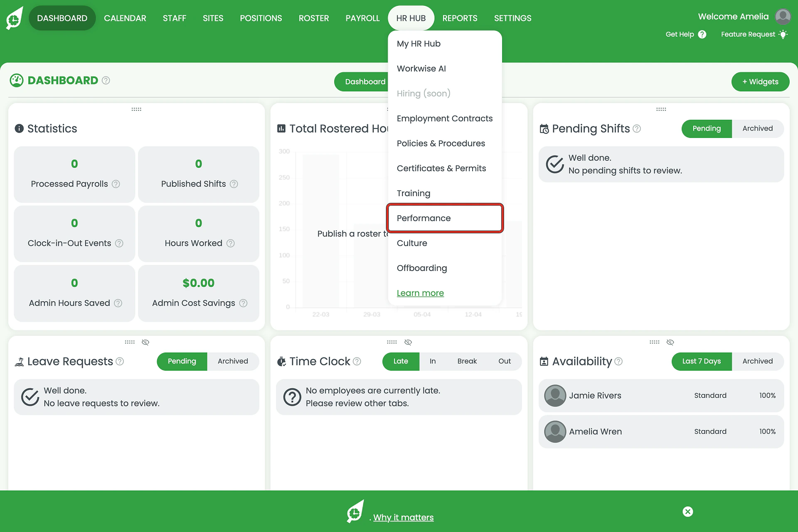The width and height of the screenshot is (798, 532).
Task: Select the In tab in Time Clock
Action: coord(433,362)
